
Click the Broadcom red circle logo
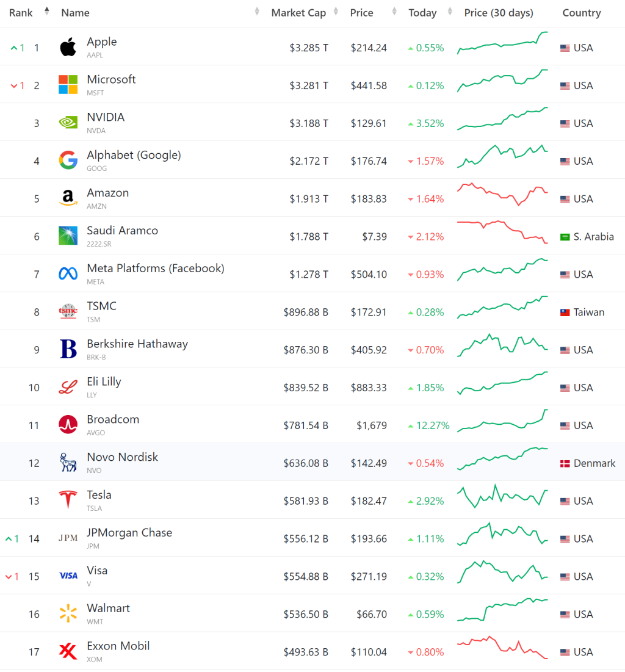[68, 425]
